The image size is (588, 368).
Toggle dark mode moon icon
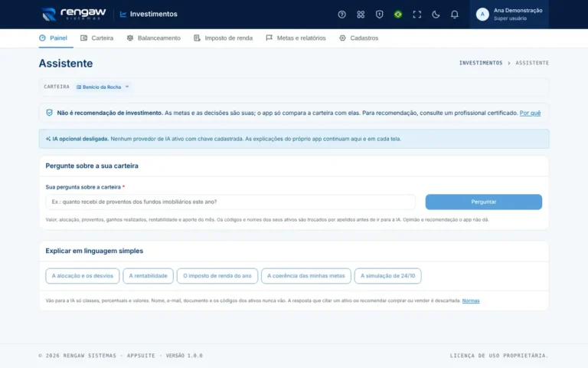436,15
